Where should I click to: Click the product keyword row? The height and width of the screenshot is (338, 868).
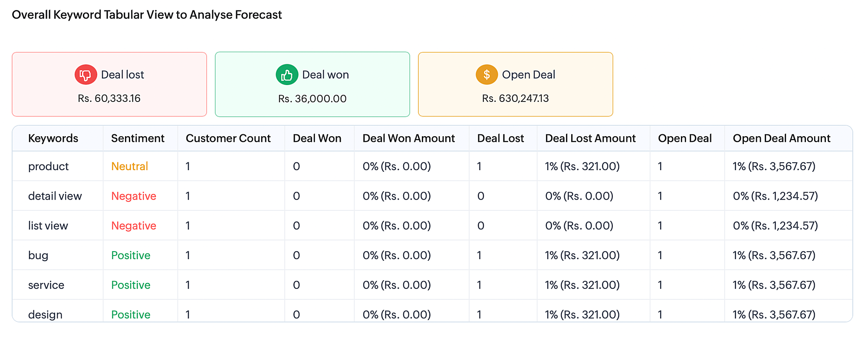point(48,166)
